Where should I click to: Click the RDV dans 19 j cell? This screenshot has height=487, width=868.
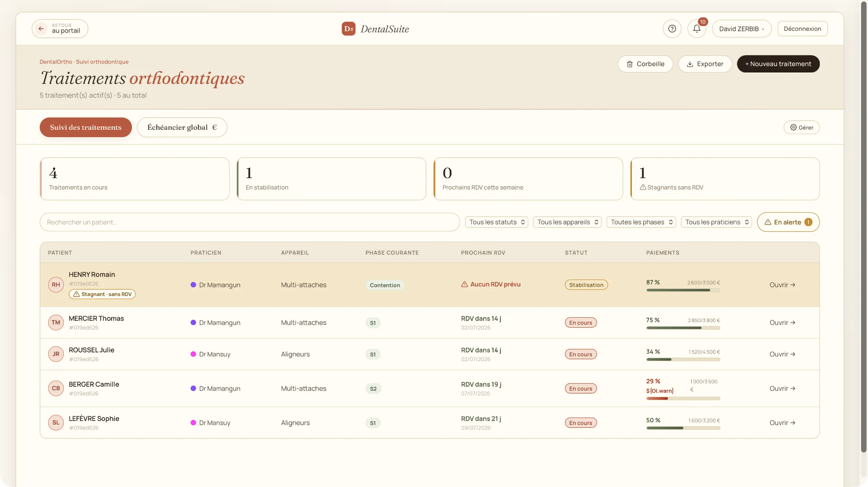tap(481, 388)
